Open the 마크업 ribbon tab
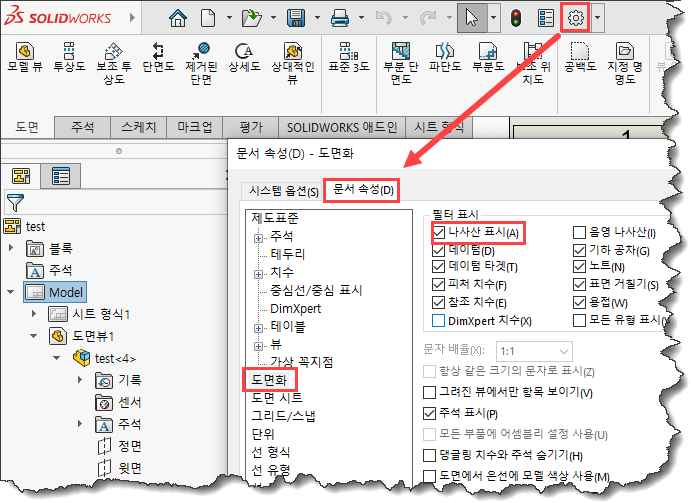Viewport: 691px width, 503px height. click(195, 127)
